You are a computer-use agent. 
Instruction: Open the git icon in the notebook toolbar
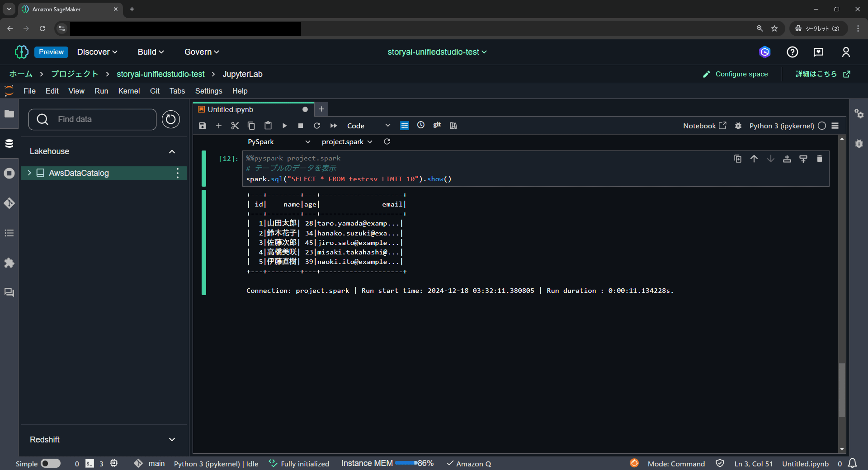point(437,125)
